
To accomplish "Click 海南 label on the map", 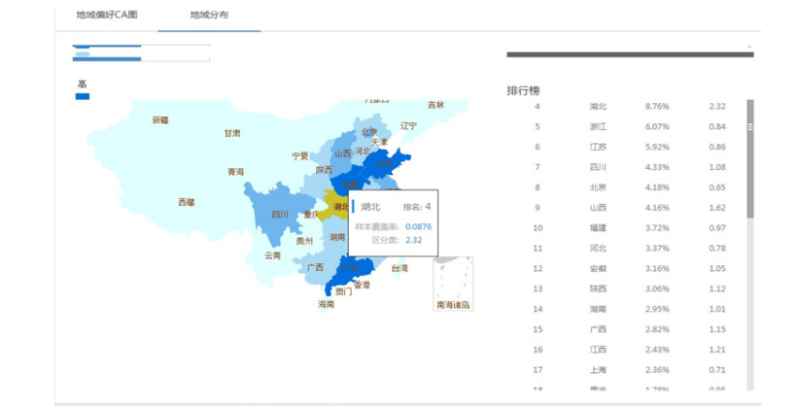I will (x=326, y=304).
